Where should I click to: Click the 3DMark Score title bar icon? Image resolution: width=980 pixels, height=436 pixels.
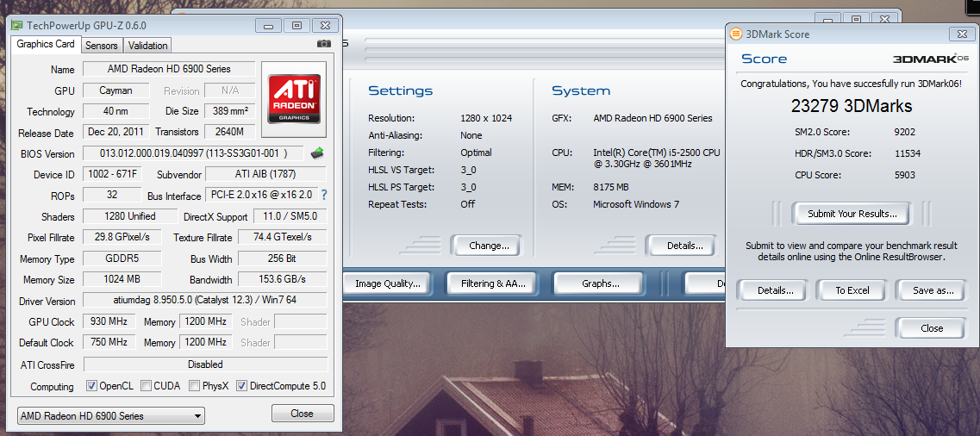click(x=736, y=34)
